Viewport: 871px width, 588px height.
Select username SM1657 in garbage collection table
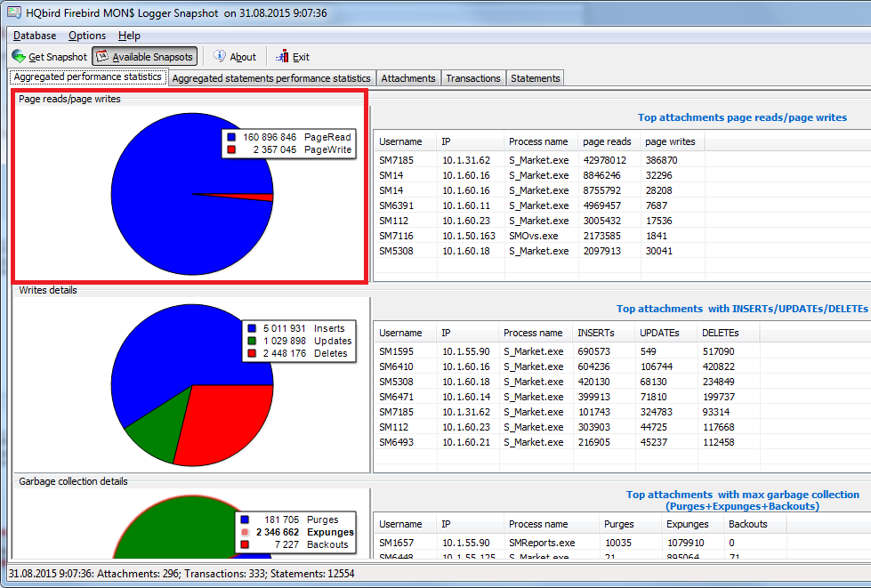point(396,543)
